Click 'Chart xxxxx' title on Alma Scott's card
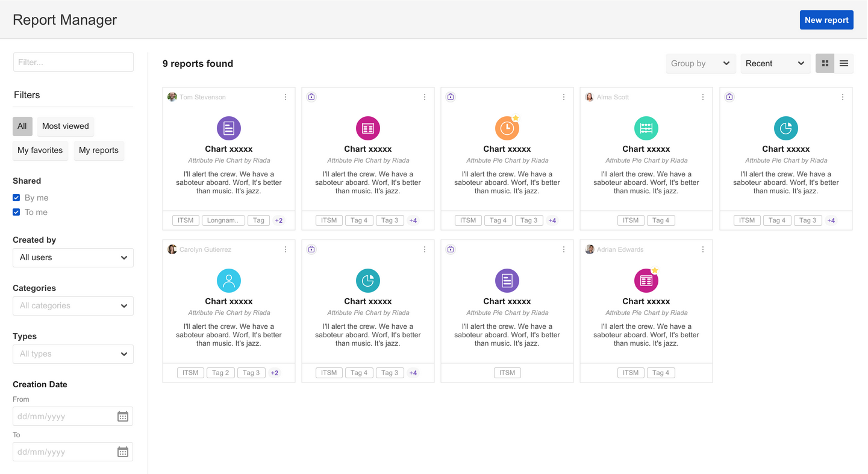Screen dimensions: 868x474 click(x=646, y=149)
